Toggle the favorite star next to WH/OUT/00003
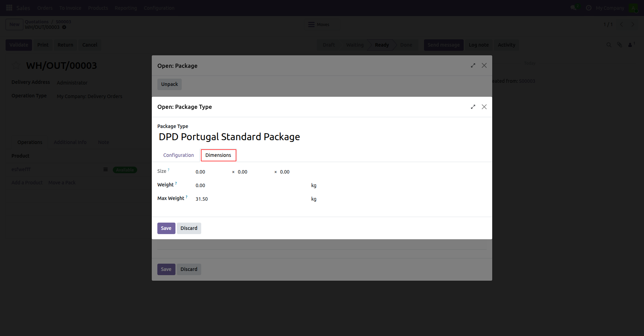 pyautogui.click(x=16, y=65)
